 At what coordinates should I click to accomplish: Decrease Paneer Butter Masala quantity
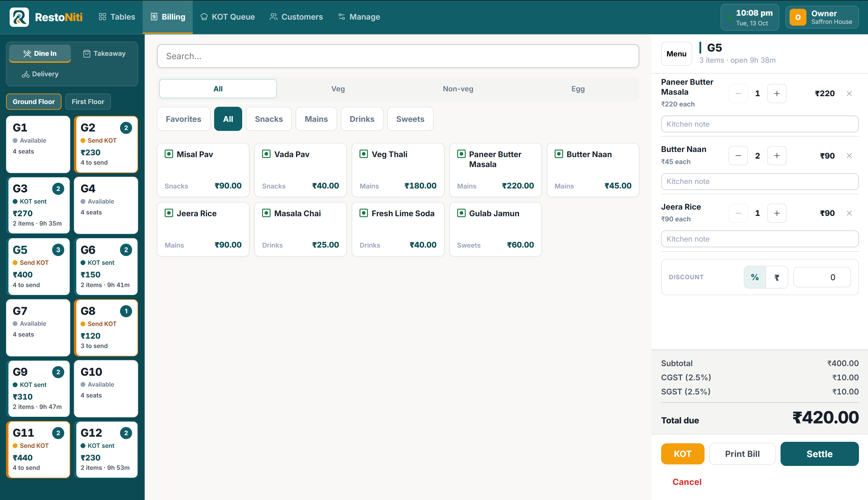click(738, 93)
